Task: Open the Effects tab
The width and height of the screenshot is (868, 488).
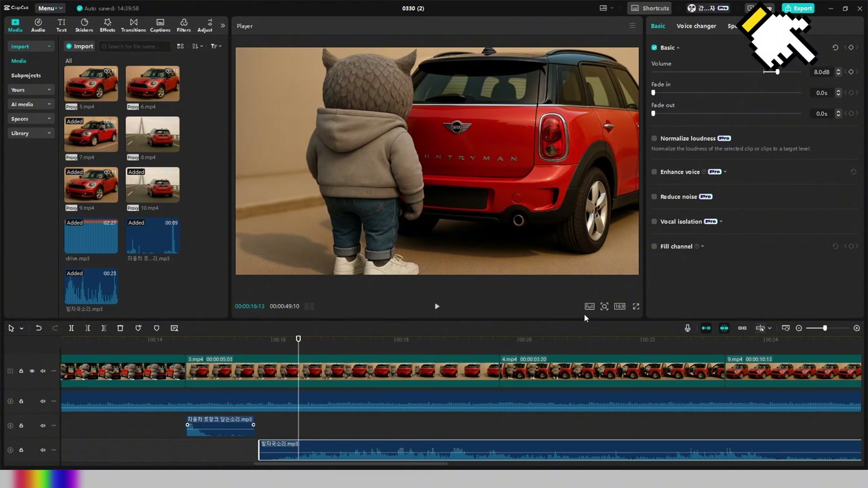Action: (x=107, y=26)
